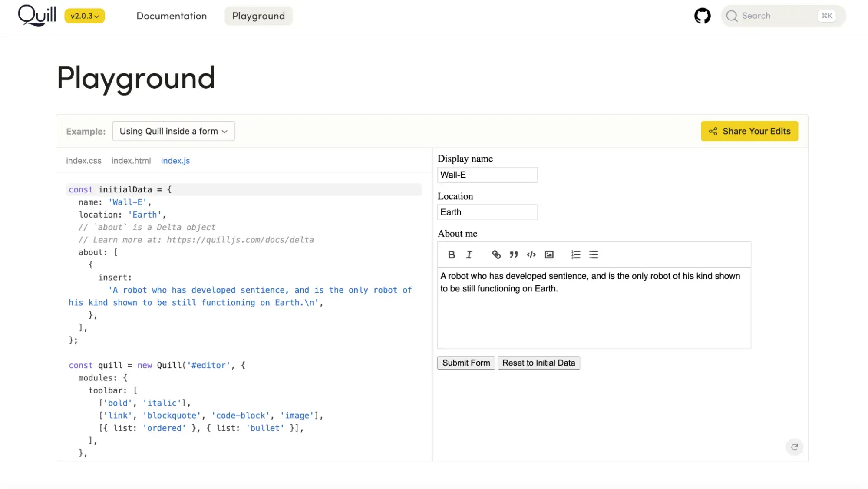Go to Documentation page
868x489 pixels.
172,16
